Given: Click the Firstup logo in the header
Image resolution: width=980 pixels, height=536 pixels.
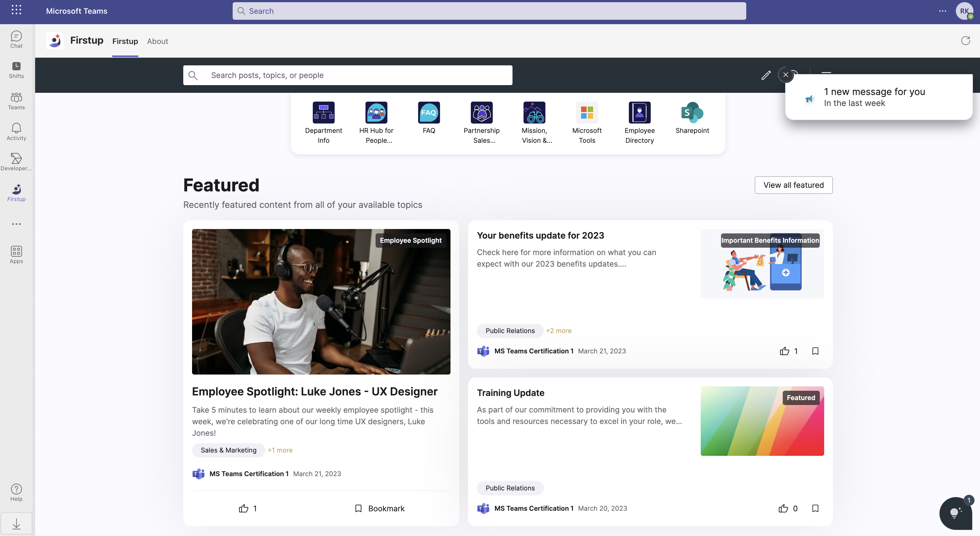Looking at the screenshot, I should click(x=55, y=40).
